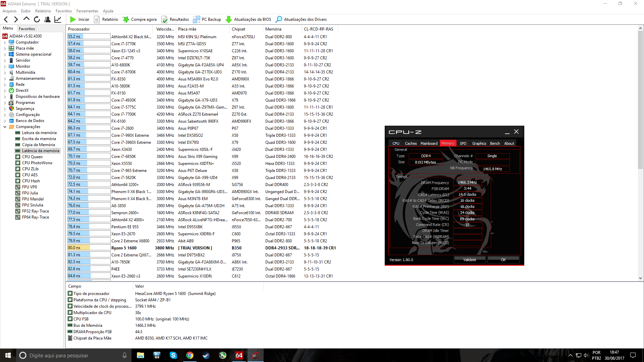
Task: Expand the Multimídia tree node
Action: pyautogui.click(x=5, y=73)
